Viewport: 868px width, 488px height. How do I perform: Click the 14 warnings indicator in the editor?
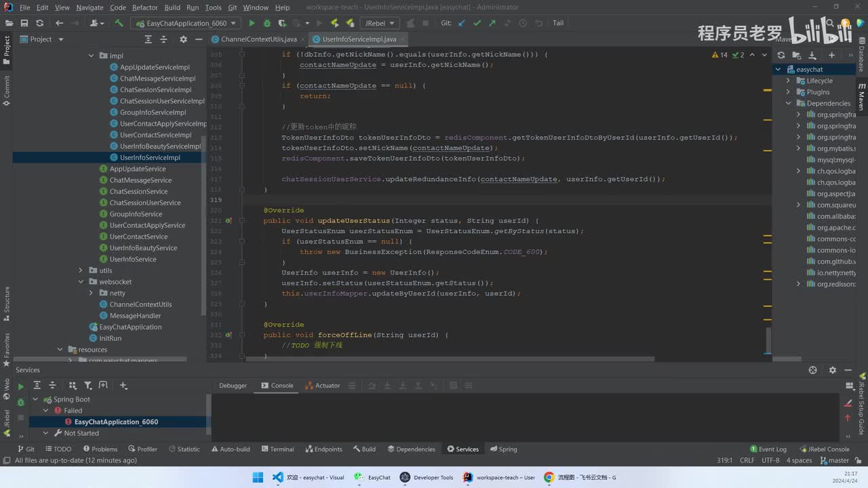pyautogui.click(x=719, y=55)
